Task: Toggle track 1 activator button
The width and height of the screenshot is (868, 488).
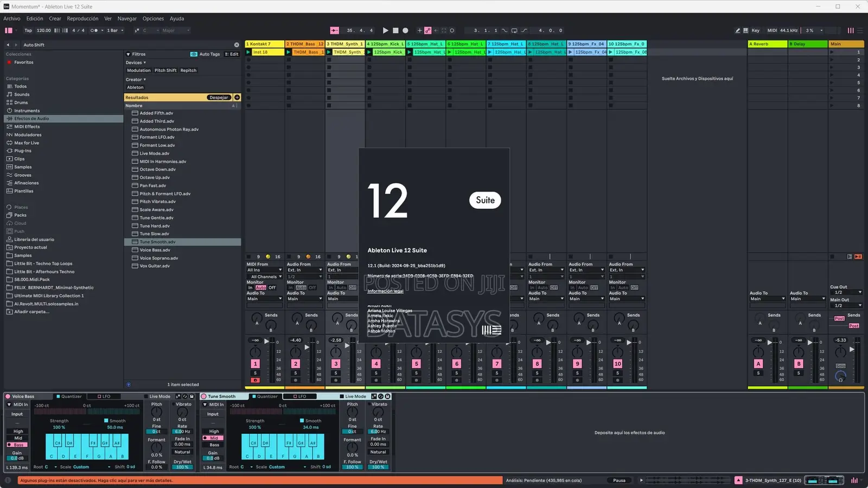Action: pyautogui.click(x=255, y=364)
